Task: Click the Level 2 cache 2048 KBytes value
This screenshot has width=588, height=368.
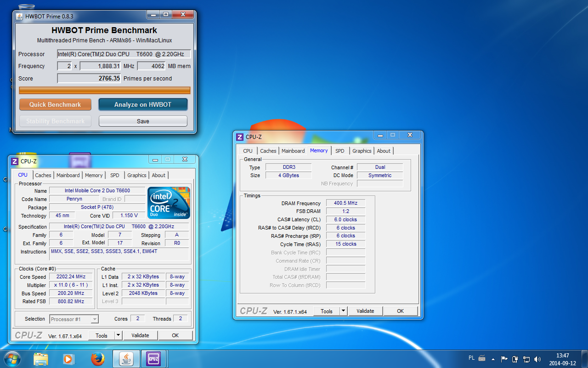Action: (x=143, y=293)
